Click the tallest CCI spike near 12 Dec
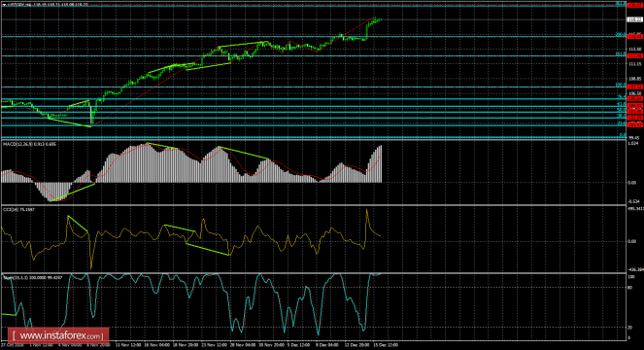Image resolution: width=644 pixels, height=350 pixels. click(x=366, y=211)
